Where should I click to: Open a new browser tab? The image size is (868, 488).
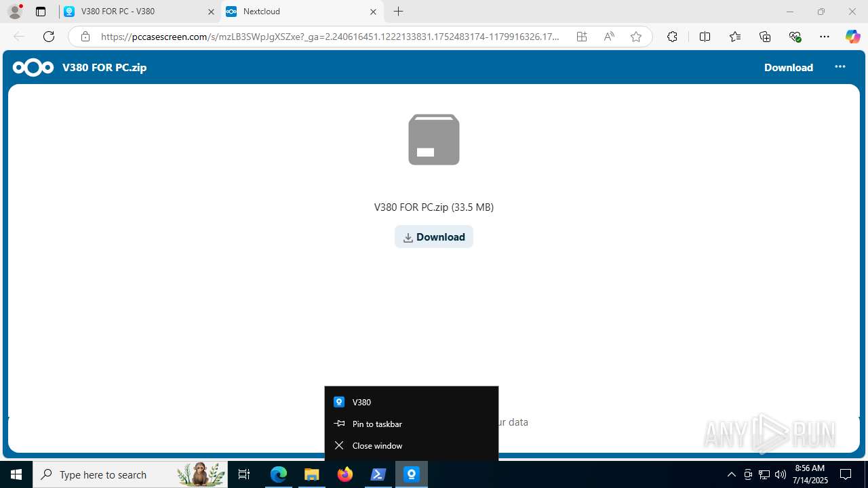pos(399,12)
